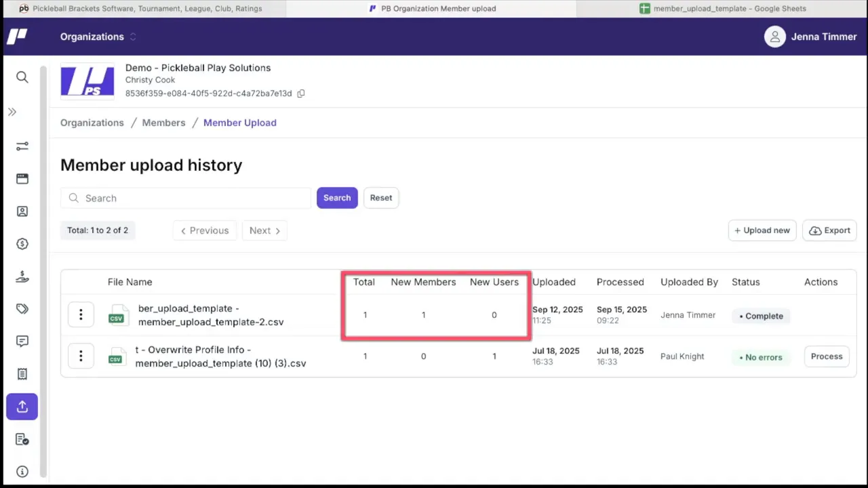Expand the collapsed sidebar with the chevron arrows
868x488 pixels.
[12, 111]
